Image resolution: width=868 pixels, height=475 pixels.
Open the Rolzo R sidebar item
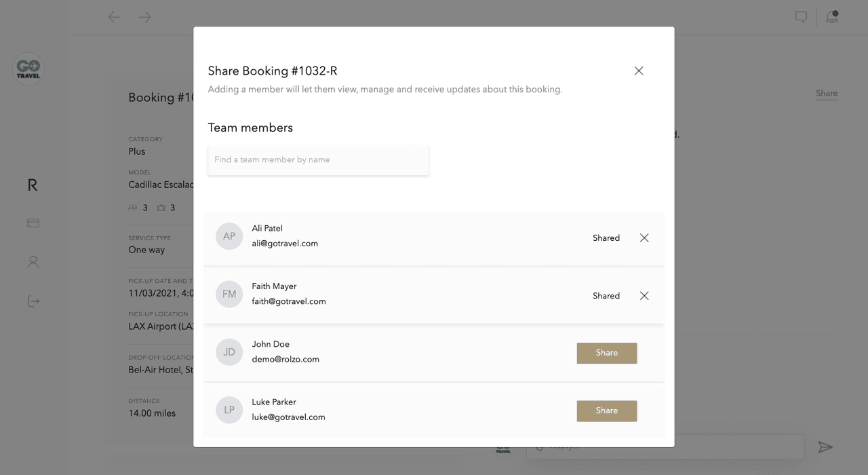(x=33, y=185)
